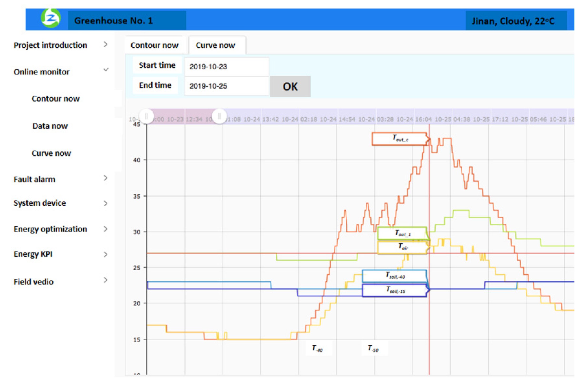Click the green Z logo icon
Screen dimensions: 588x387
coord(51,18)
